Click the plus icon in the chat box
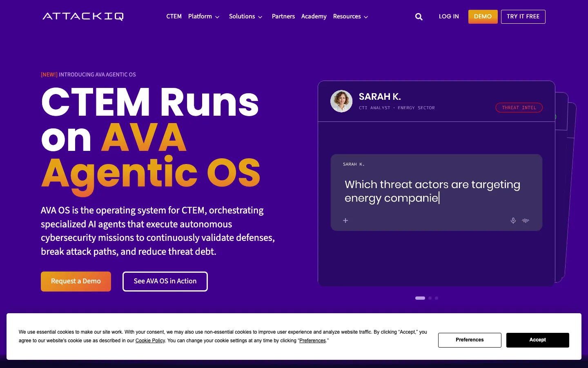The image size is (588, 368). pyautogui.click(x=345, y=220)
